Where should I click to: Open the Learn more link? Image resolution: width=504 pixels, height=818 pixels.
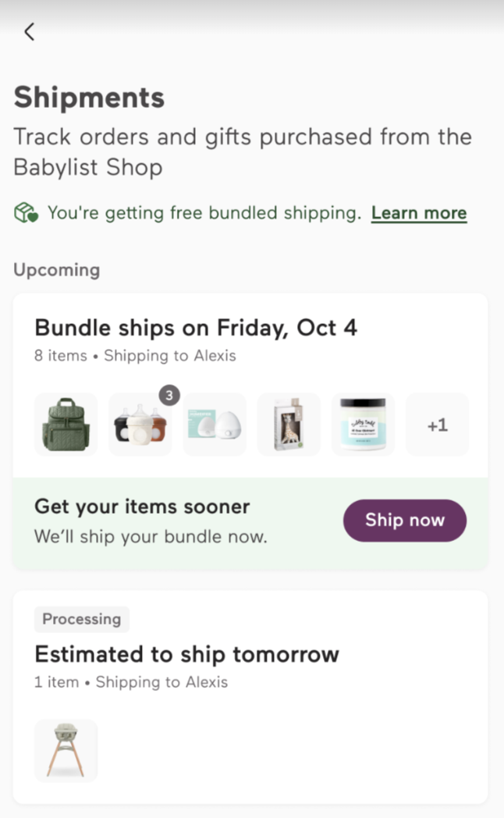(419, 213)
